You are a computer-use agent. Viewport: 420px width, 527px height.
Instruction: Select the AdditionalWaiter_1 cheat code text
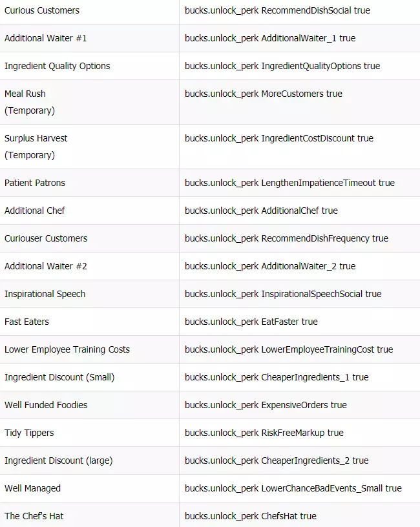pyautogui.click(x=269, y=38)
